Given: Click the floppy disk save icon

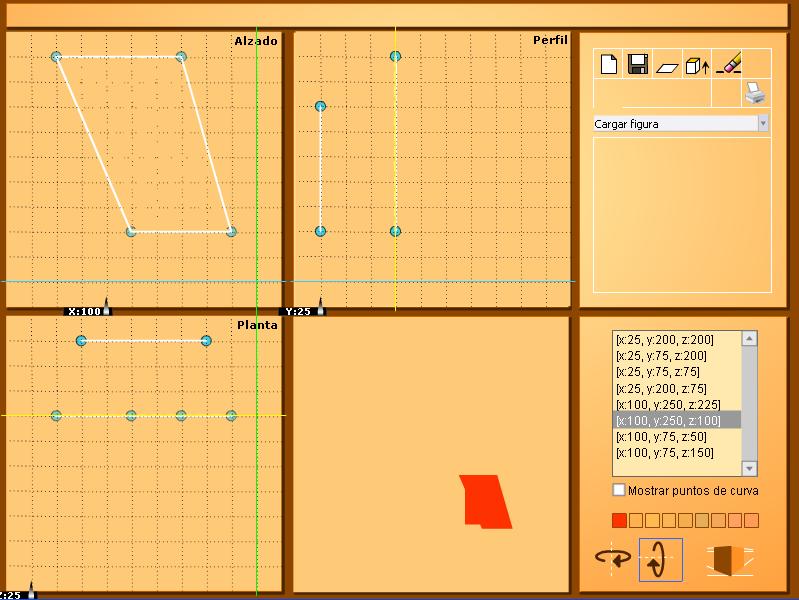Looking at the screenshot, I should point(637,64).
